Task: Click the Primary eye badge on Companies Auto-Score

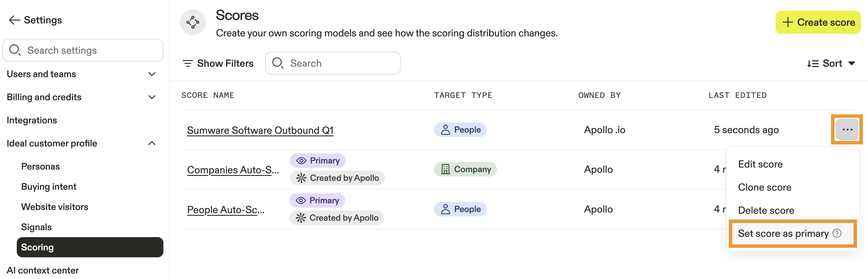Action: [x=317, y=160]
